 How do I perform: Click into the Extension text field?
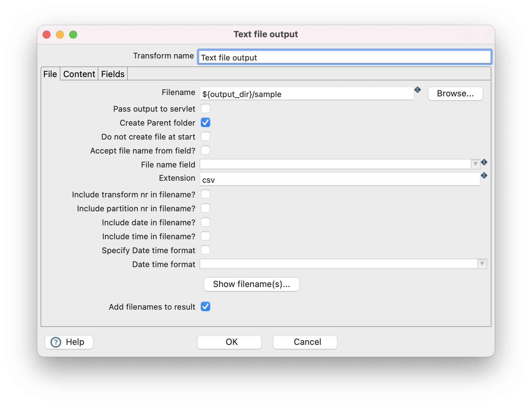coord(340,179)
